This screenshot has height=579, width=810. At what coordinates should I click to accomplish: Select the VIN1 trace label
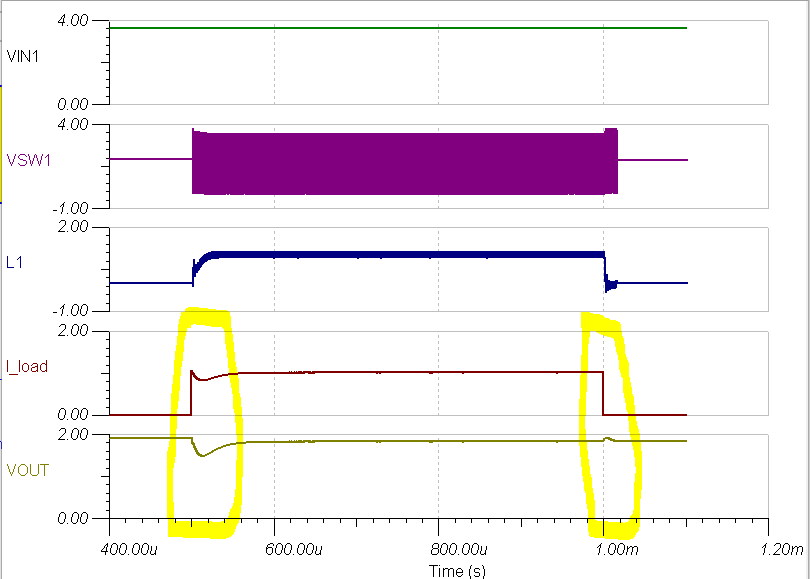click(x=23, y=56)
